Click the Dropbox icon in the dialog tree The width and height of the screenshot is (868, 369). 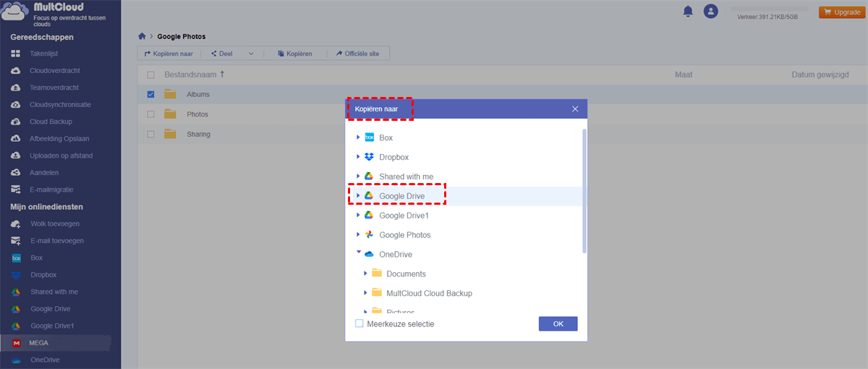tap(369, 157)
